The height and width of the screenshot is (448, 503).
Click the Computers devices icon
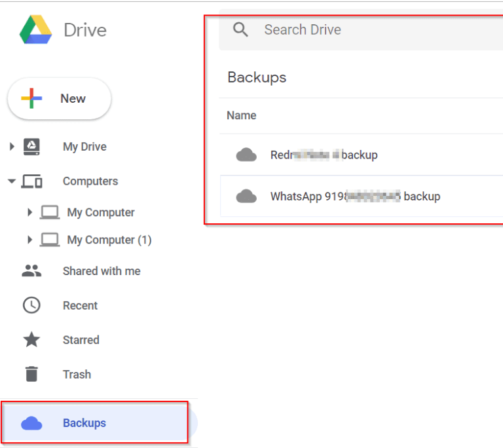pos(31,181)
